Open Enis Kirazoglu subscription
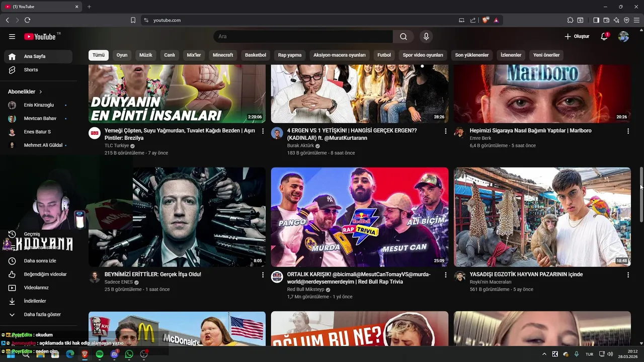The image size is (644, 362). [x=38, y=105]
